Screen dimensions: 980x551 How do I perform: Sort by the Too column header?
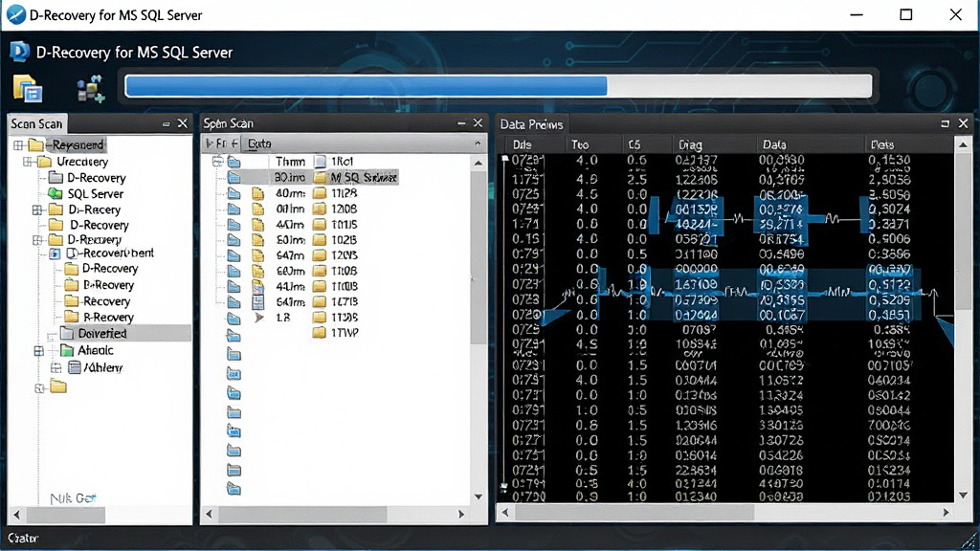(x=580, y=144)
